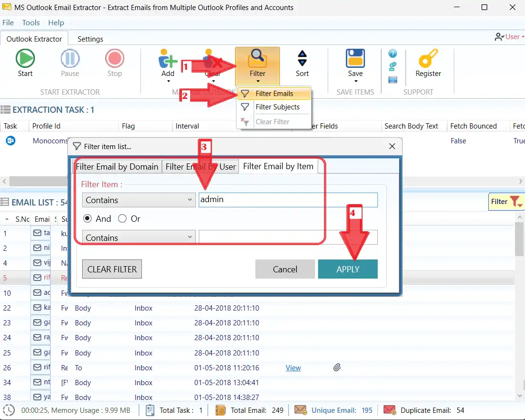This screenshot has height=420, width=525.
Task: Select Filter Email by Item tab
Action: click(x=278, y=166)
